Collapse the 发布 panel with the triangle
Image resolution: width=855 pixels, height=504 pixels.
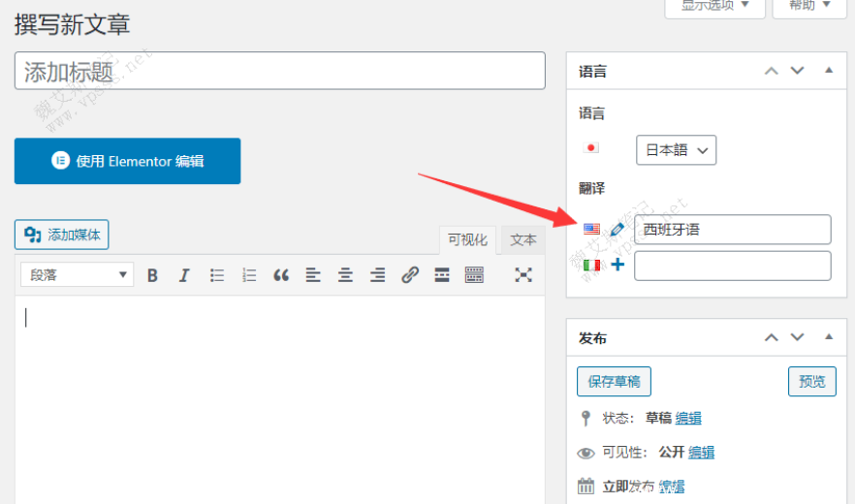[829, 337]
